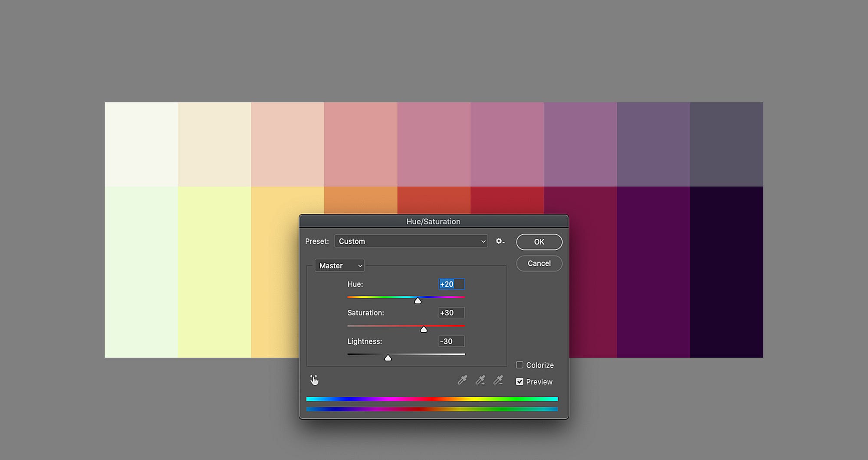Click the upper rainbow color bar
868x460 pixels.
tap(432, 399)
